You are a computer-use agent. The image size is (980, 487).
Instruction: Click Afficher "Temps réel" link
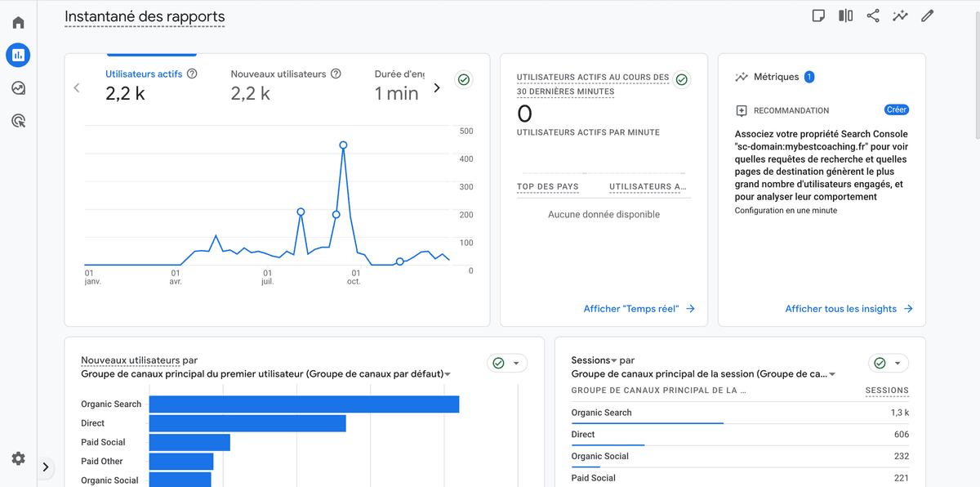(639, 309)
